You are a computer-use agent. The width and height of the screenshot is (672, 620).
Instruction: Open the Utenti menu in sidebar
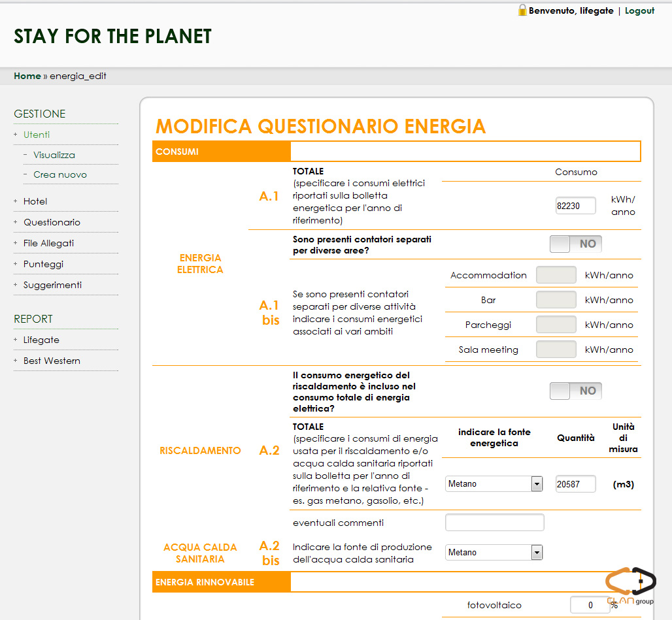click(x=37, y=135)
